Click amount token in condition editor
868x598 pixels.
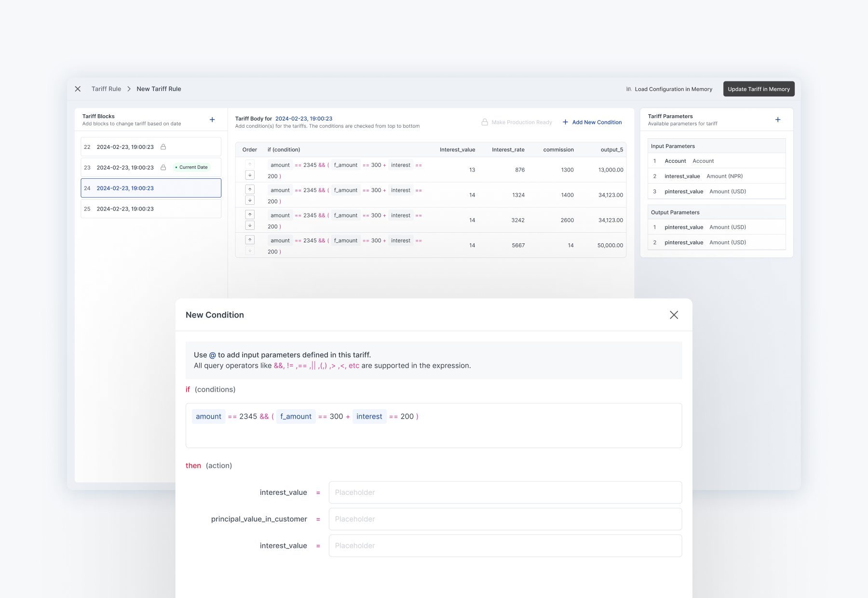[208, 416]
